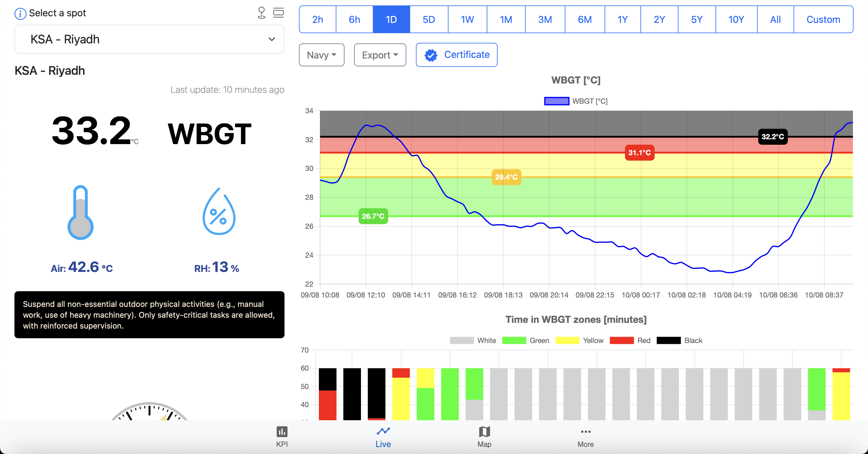Image resolution: width=868 pixels, height=454 pixels.
Task: Switch to list view icon
Action: 278,13
